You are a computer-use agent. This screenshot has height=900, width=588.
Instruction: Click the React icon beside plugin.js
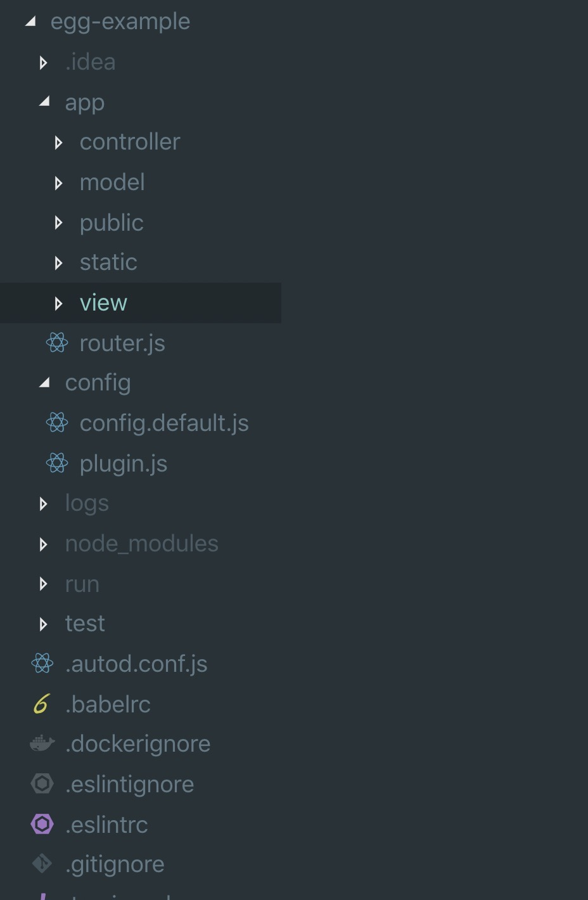coord(57,463)
